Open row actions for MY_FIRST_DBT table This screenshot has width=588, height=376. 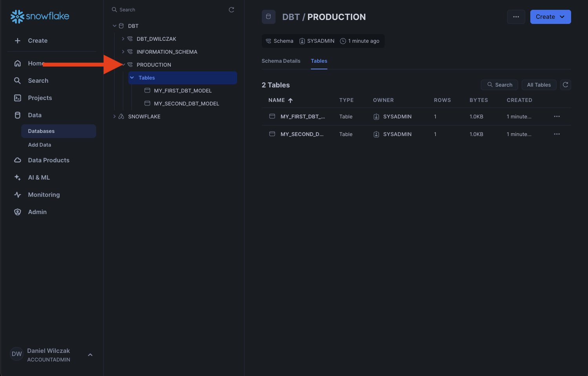[557, 116]
